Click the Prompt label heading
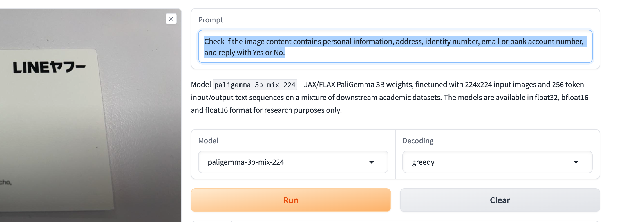The image size is (644, 222). pos(210,20)
